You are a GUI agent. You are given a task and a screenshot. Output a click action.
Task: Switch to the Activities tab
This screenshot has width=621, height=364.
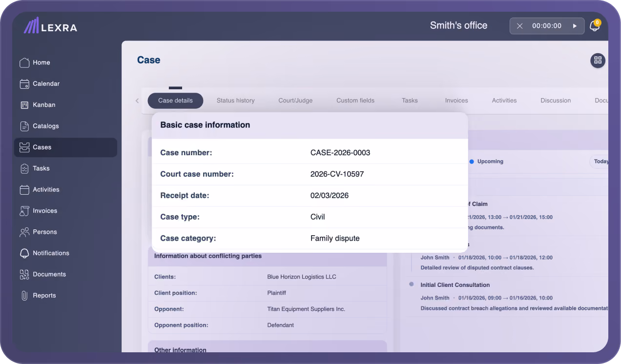(x=504, y=101)
